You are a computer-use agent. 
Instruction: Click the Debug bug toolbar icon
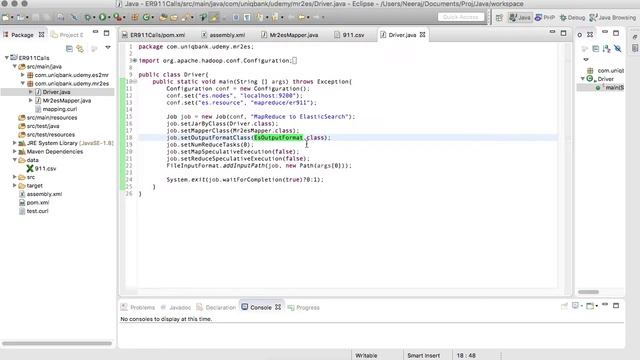coord(88,18)
